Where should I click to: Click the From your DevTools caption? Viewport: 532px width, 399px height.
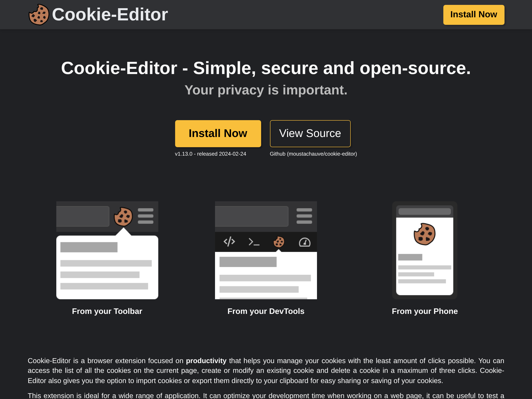tap(266, 311)
